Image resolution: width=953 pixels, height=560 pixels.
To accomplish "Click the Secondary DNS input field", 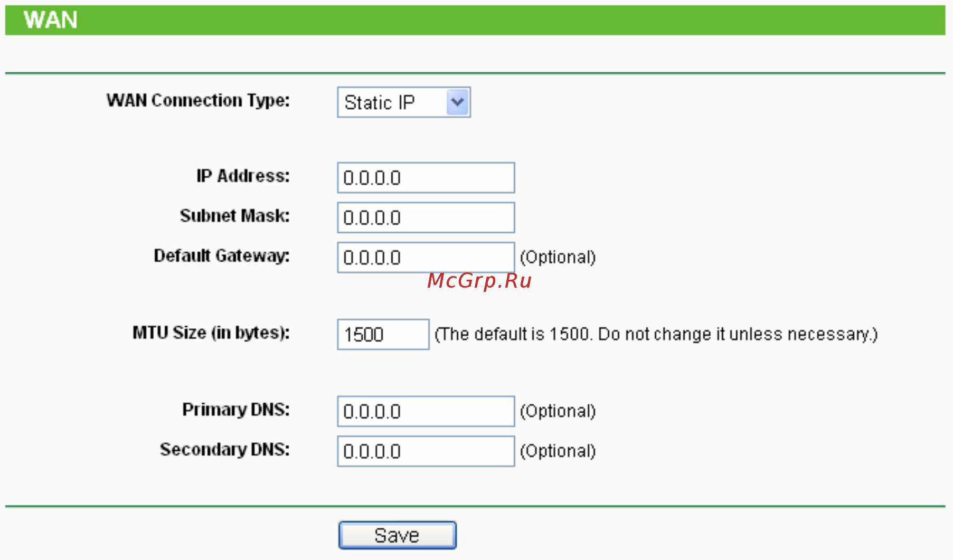I will (x=426, y=451).
